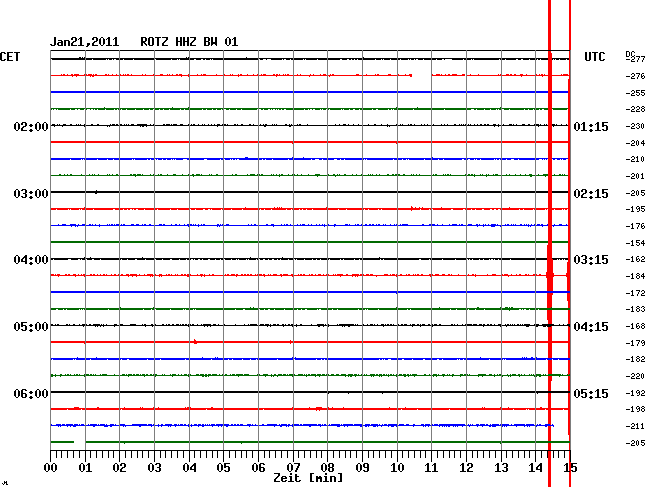Click the DC offset value '-204'
The image size is (650, 494).
click(x=635, y=143)
